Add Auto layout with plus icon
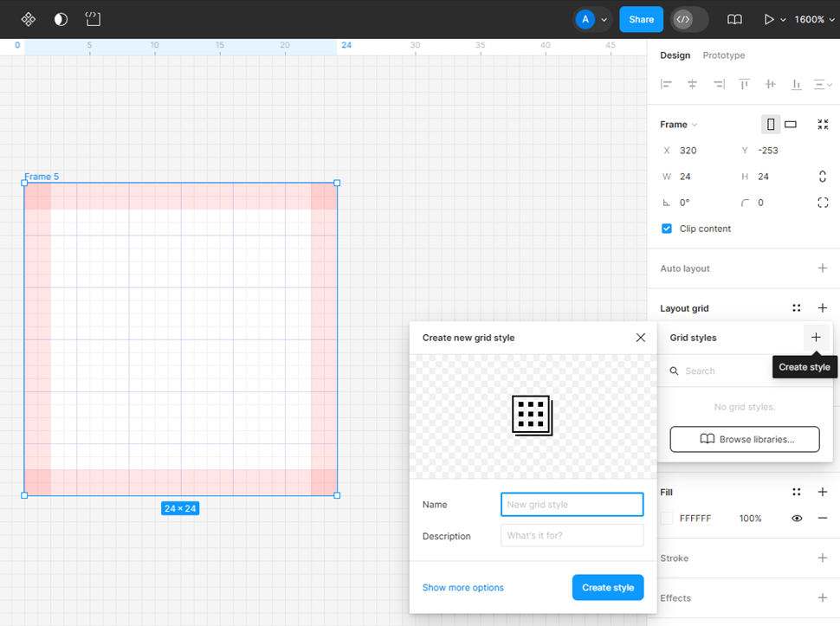The image size is (840, 626). pyautogui.click(x=823, y=268)
